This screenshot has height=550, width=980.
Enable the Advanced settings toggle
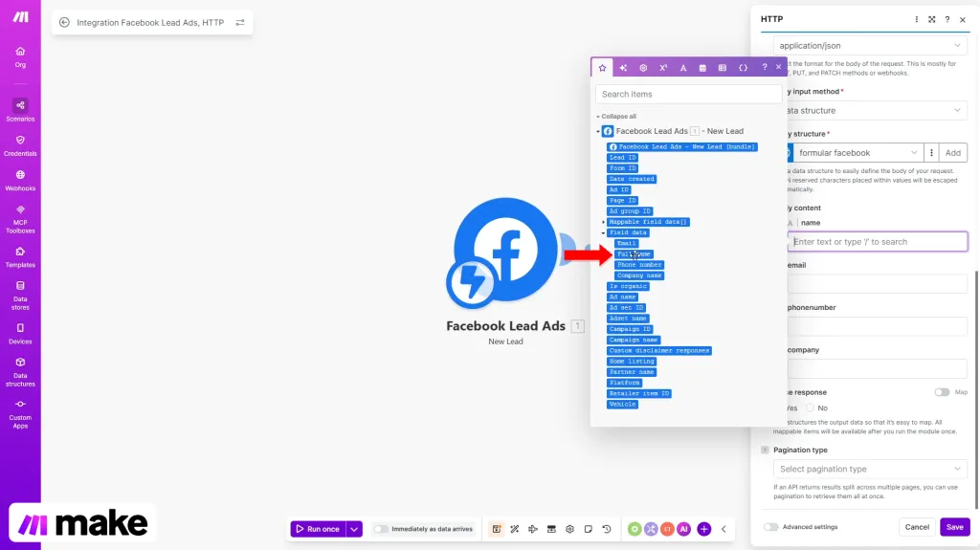[770, 527]
